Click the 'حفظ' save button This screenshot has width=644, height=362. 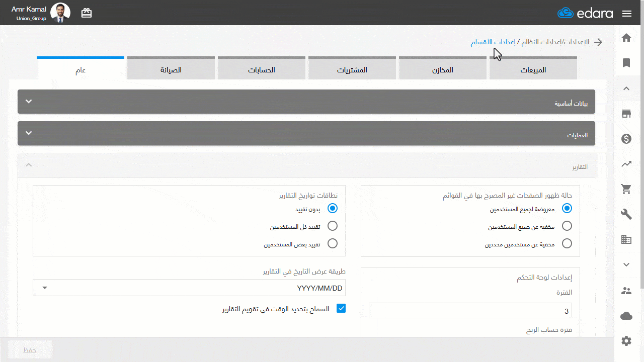tap(29, 349)
